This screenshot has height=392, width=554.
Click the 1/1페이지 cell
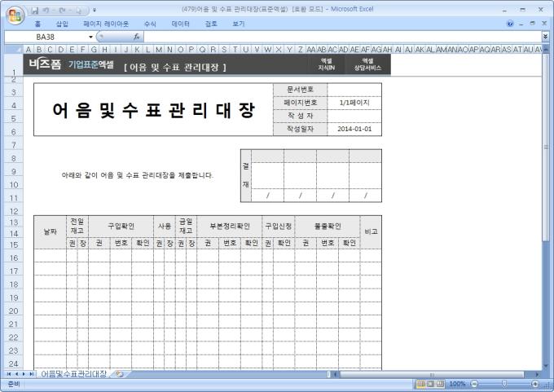[x=354, y=103]
